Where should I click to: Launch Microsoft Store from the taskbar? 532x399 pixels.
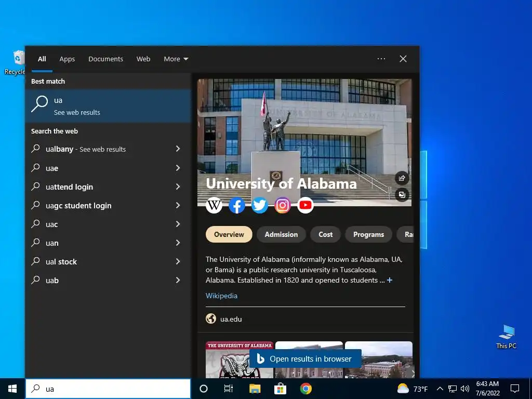(x=280, y=389)
